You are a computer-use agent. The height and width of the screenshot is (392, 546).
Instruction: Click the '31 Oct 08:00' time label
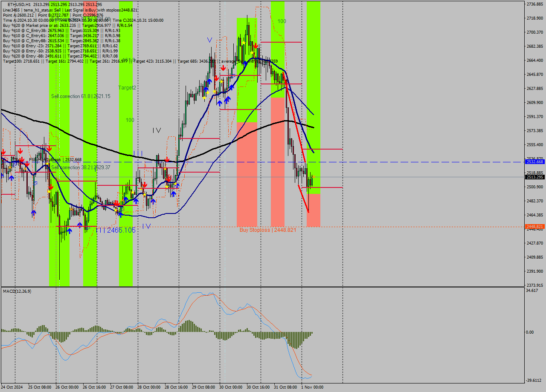point(285,387)
